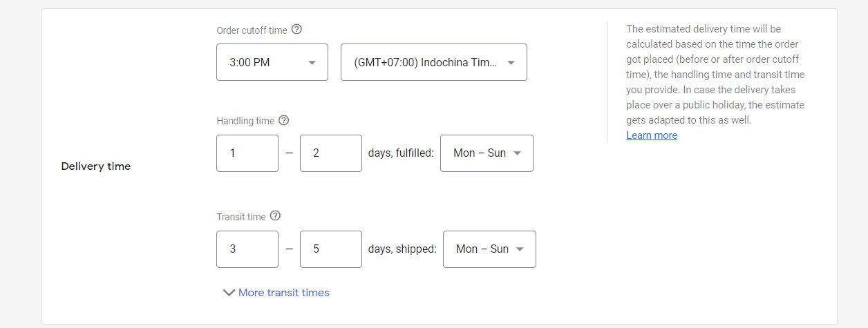Open the (GMT+07:00) Indochina Time timezone dropdown
Screen dimensions: 868x328
434,62
